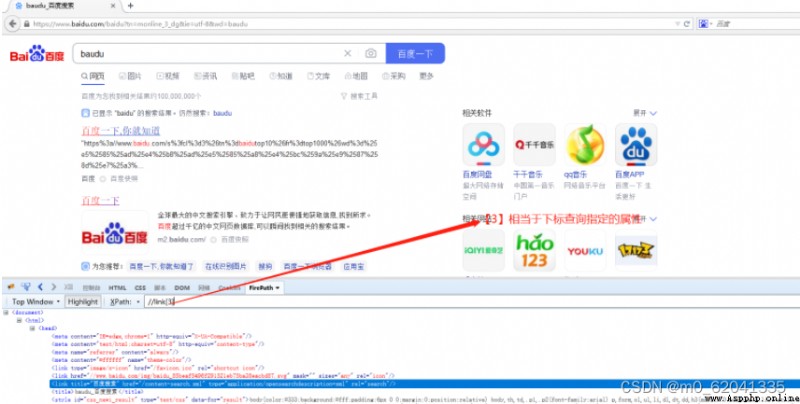The width and height of the screenshot is (800, 404).
Task: Toggle the Highlight button in FirePath
Action: tap(83, 301)
